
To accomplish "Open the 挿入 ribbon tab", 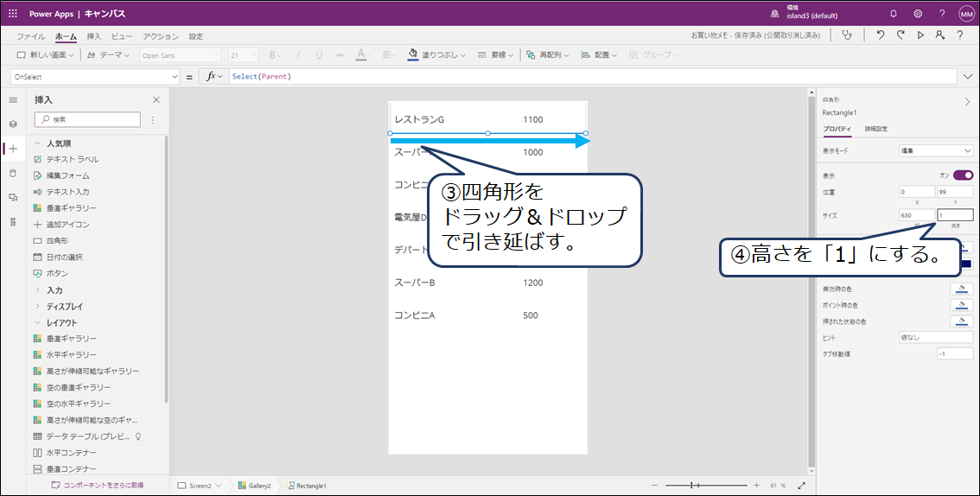I will pyautogui.click(x=93, y=36).
